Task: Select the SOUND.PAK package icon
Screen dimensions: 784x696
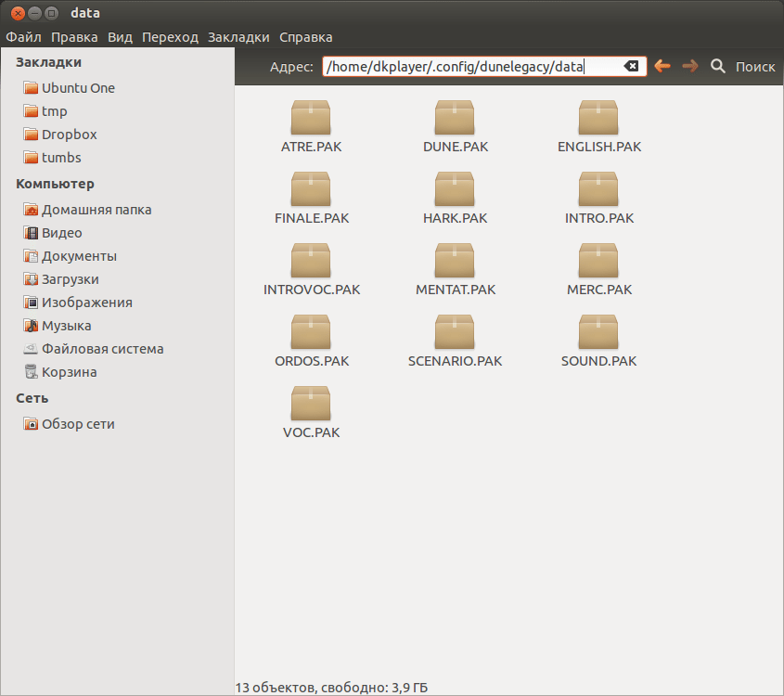Action: click(x=598, y=332)
